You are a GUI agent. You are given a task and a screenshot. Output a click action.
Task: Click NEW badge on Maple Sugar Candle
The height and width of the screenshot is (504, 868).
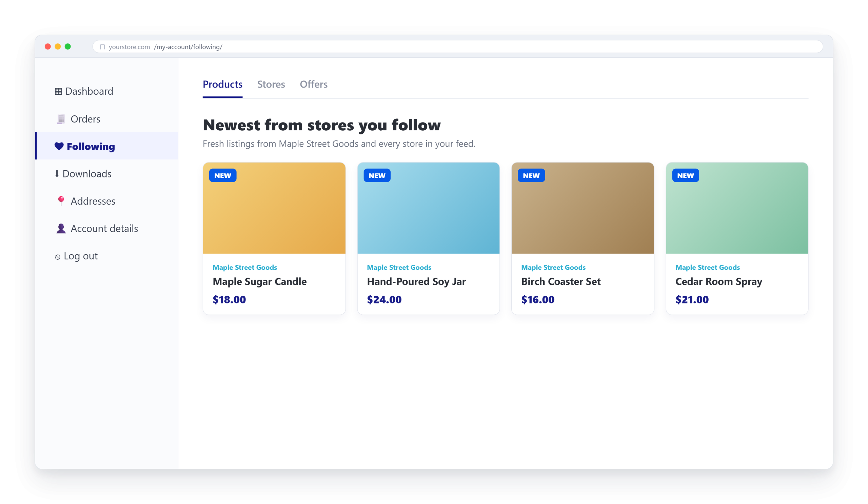point(223,175)
